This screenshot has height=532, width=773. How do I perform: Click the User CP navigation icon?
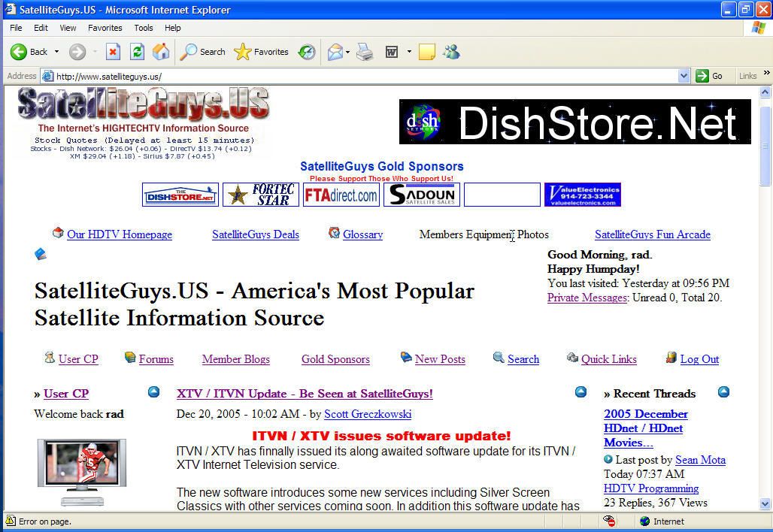pos(50,357)
